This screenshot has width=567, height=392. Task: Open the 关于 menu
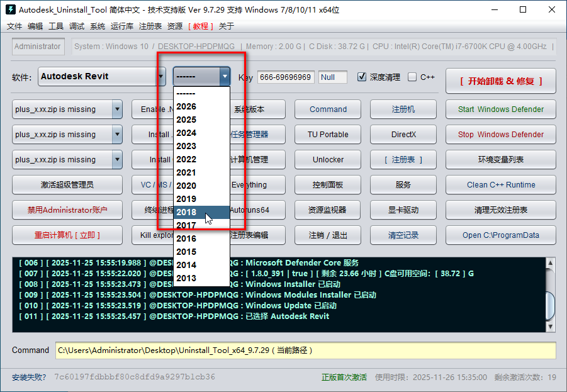pyautogui.click(x=227, y=26)
